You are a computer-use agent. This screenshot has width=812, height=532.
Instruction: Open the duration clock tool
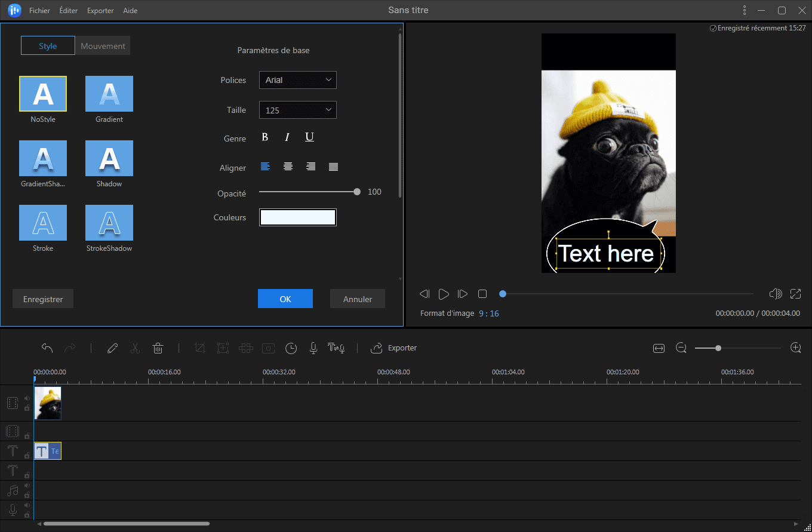[291, 348]
